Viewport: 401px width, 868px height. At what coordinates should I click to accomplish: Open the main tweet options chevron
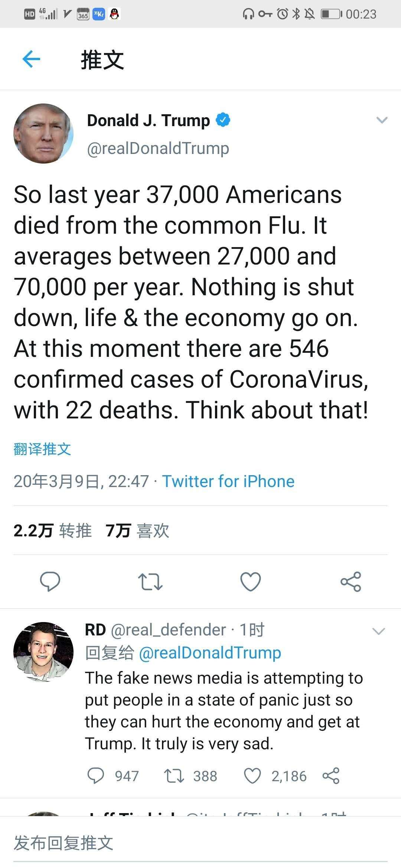click(382, 120)
